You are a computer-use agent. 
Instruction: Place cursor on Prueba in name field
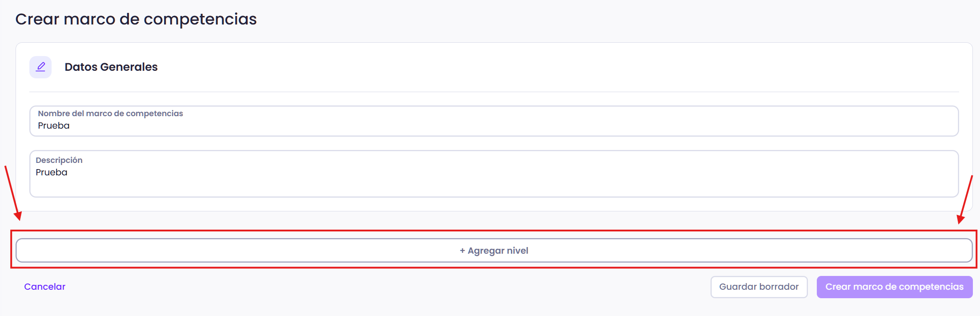coord(54,126)
